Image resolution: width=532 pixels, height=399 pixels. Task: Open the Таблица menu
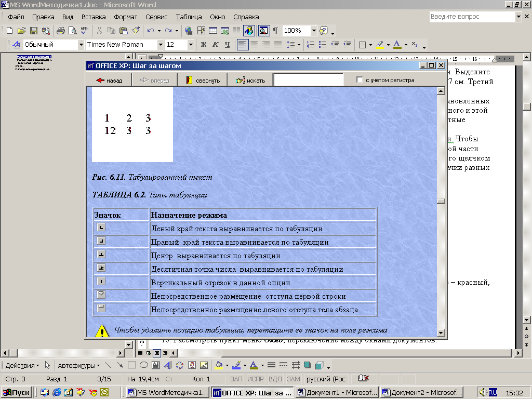point(189,17)
